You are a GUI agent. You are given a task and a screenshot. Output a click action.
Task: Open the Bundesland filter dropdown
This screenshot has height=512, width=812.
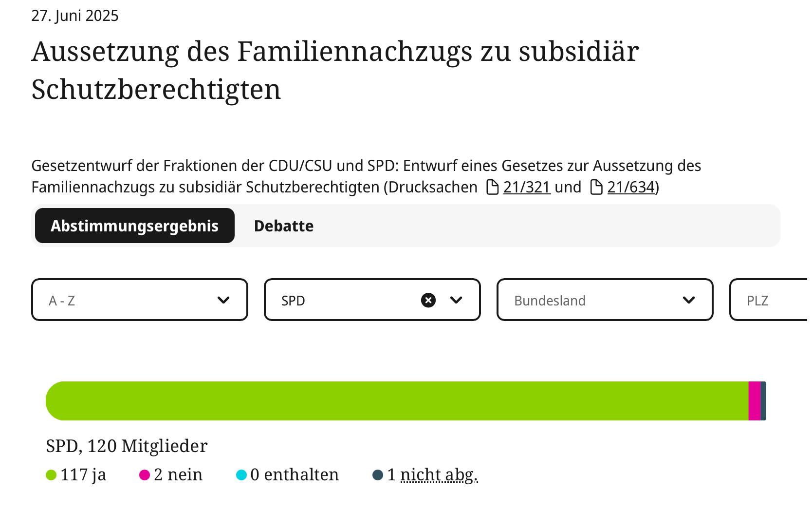(605, 300)
